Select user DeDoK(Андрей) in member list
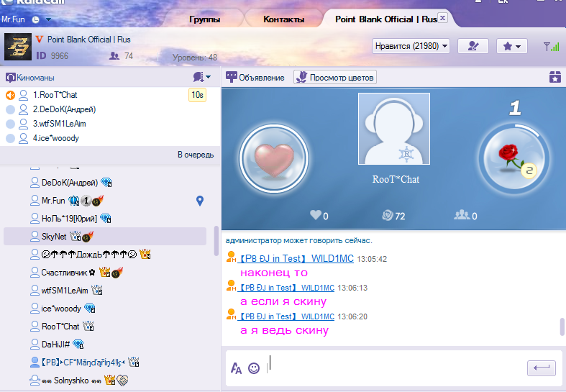566x392 pixels. (105, 183)
